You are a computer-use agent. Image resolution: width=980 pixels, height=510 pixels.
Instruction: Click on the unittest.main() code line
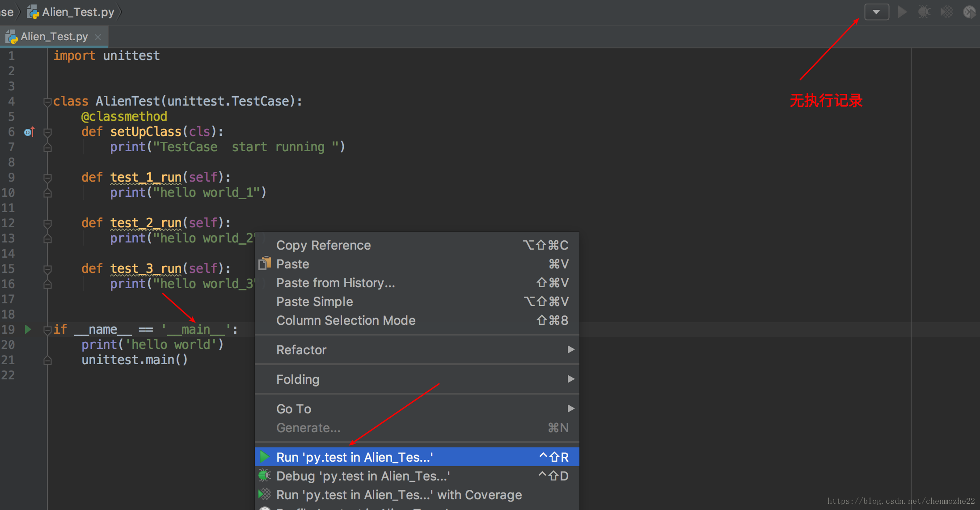tap(134, 360)
